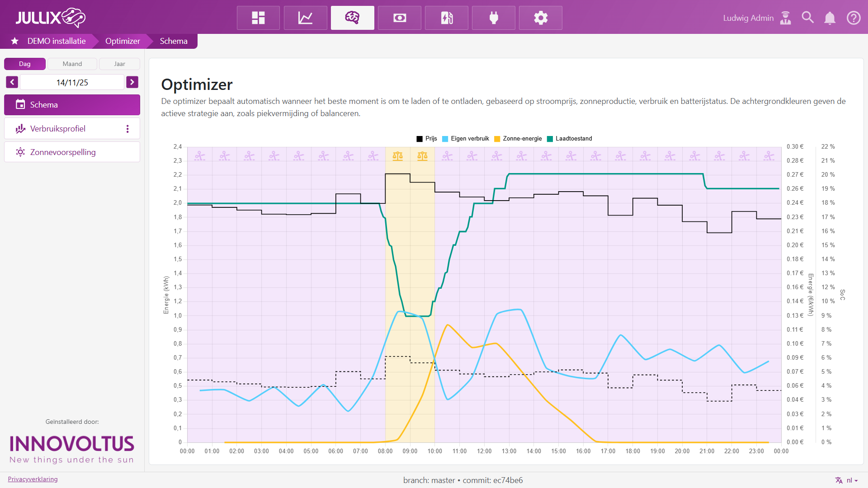
Task: Click the search magnifier icon
Action: click(807, 18)
